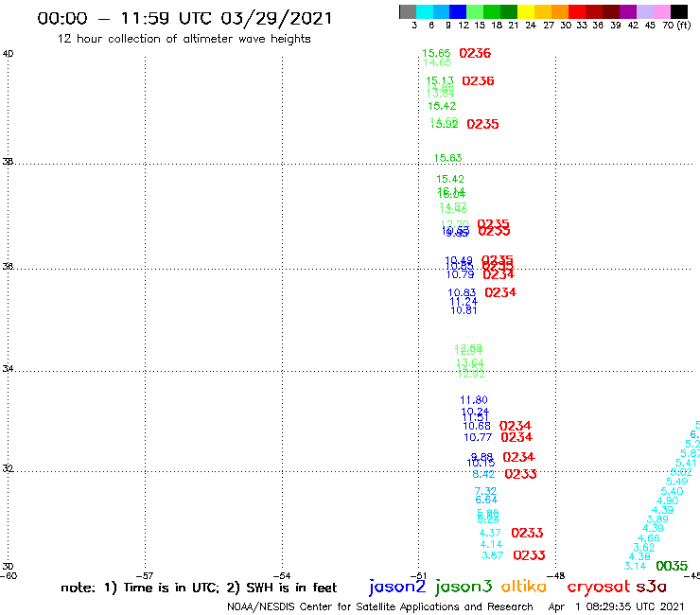Click the s3a satellite label

(652, 587)
